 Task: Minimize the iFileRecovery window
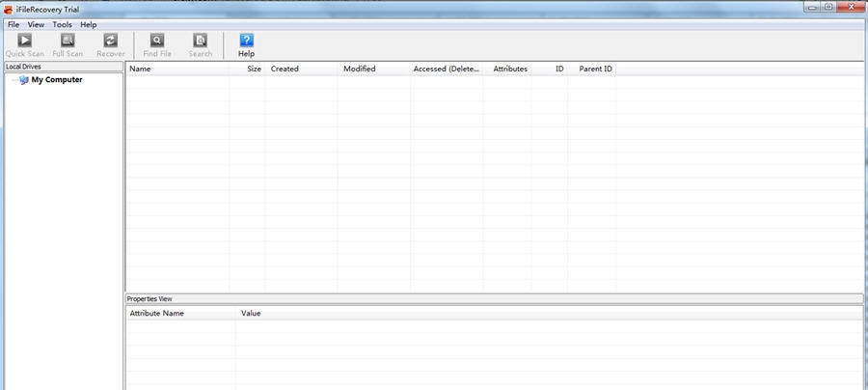(813, 7)
